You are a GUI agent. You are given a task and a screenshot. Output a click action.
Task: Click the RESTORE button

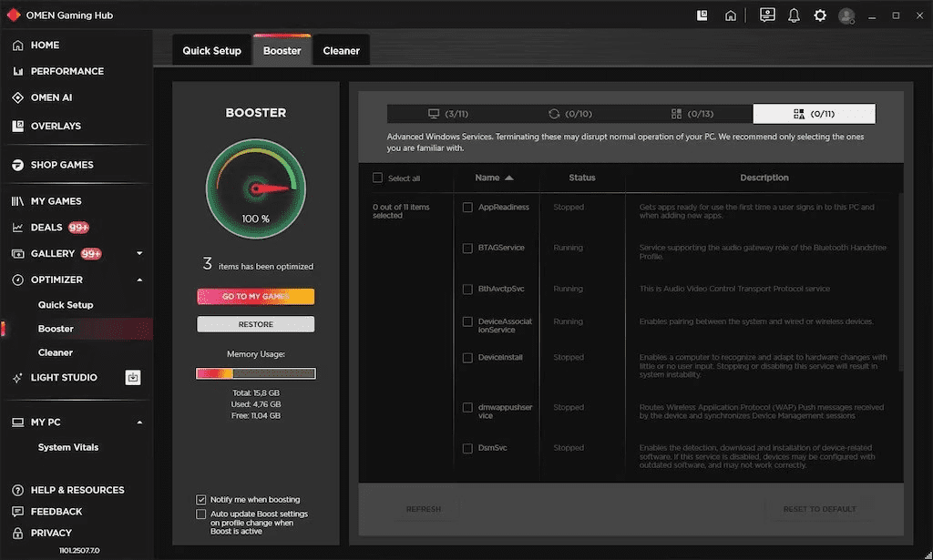(x=255, y=323)
